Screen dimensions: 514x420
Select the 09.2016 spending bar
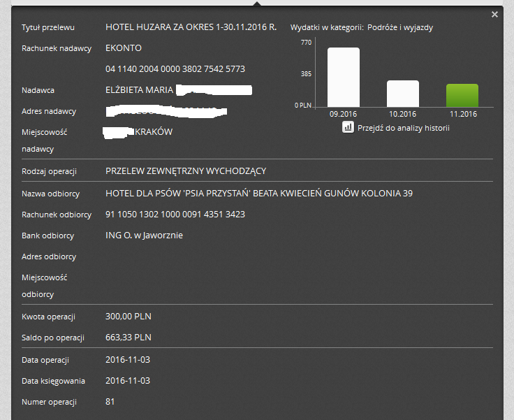344,77
